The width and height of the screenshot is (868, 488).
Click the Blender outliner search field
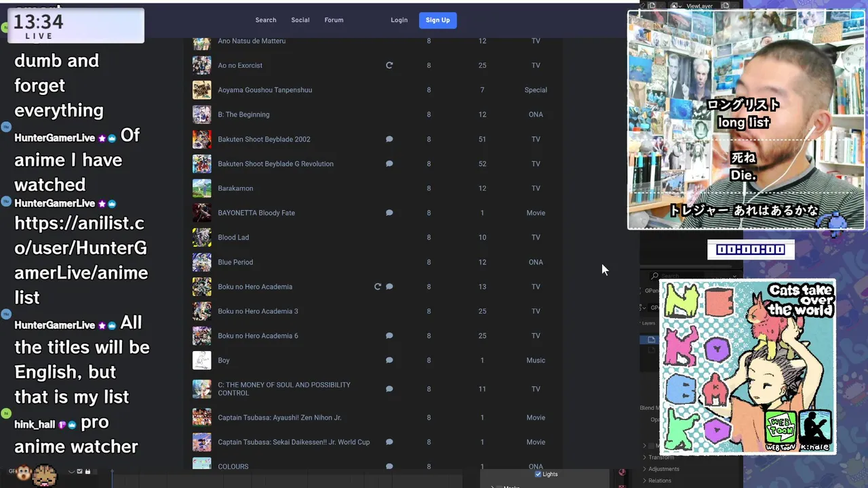[x=692, y=276]
